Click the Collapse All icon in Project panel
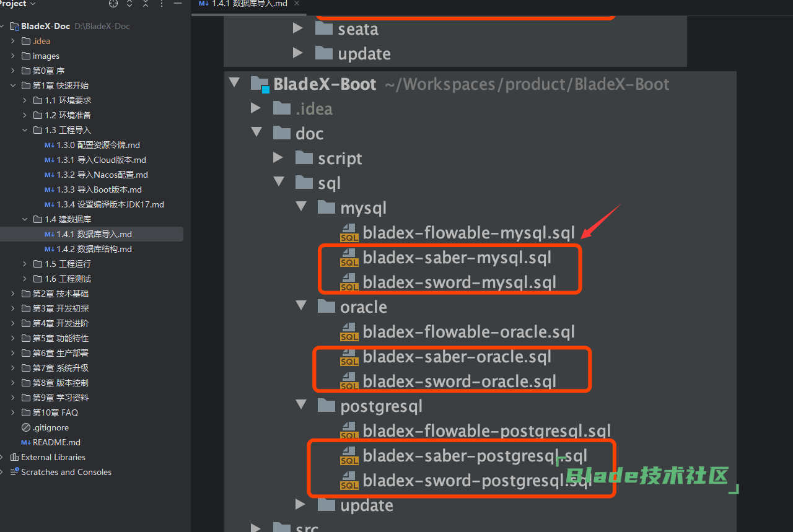Viewport: 793px width, 532px height. point(146,4)
